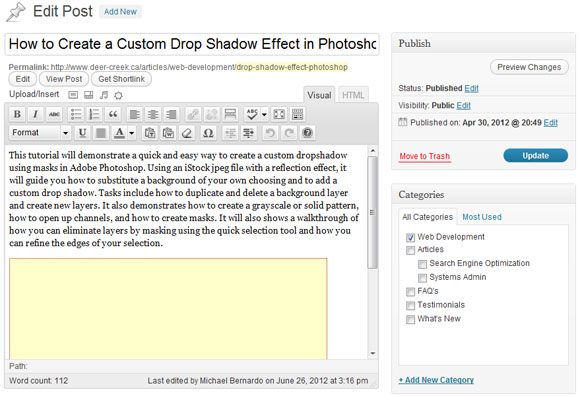Click the Get Shortlink button
This screenshot has height=396, width=580.
tap(121, 79)
